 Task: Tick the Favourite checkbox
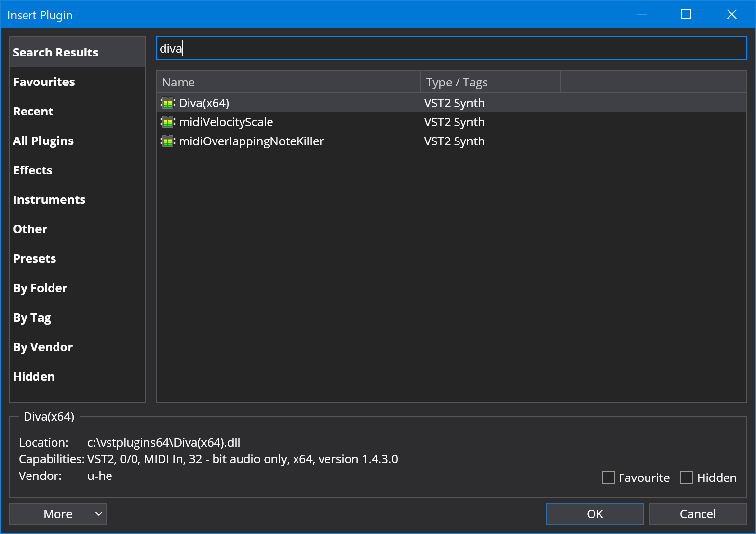608,478
